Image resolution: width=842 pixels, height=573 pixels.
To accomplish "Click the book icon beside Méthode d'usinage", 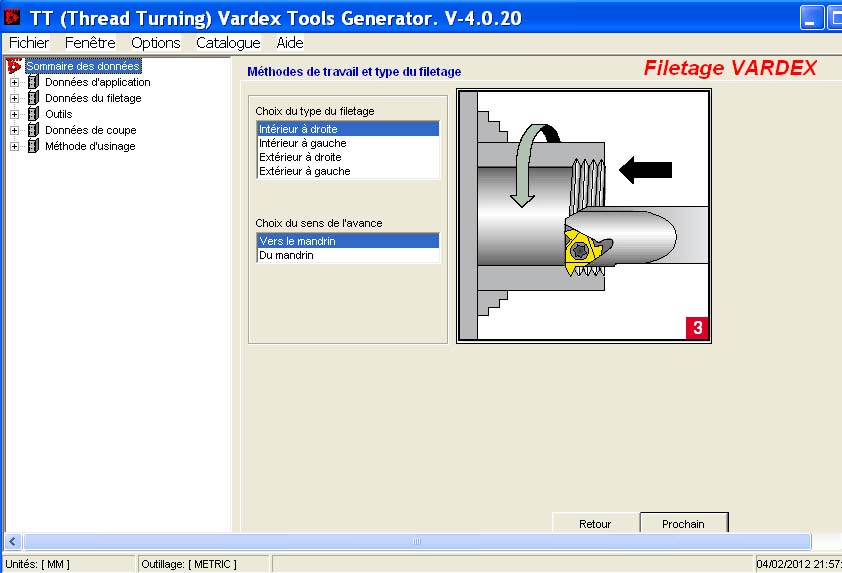I will point(33,146).
